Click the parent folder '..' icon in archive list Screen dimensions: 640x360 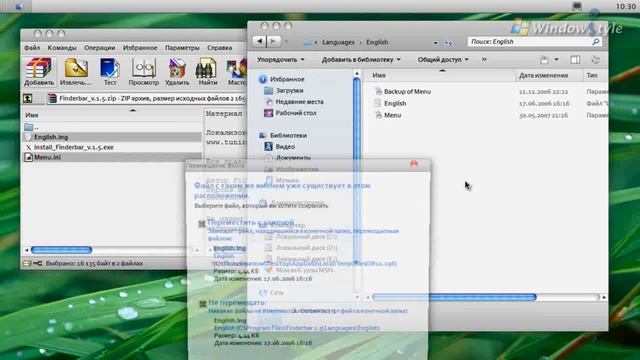(29, 127)
